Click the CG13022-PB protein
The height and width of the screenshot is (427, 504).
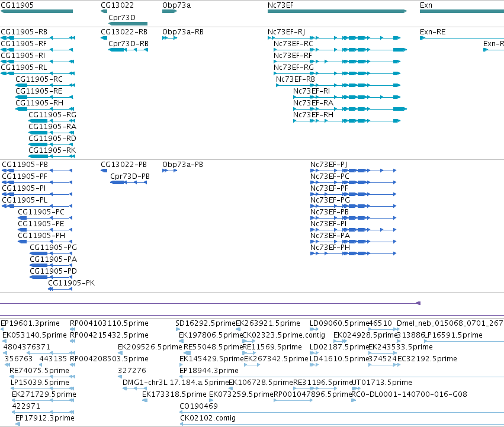104,171
